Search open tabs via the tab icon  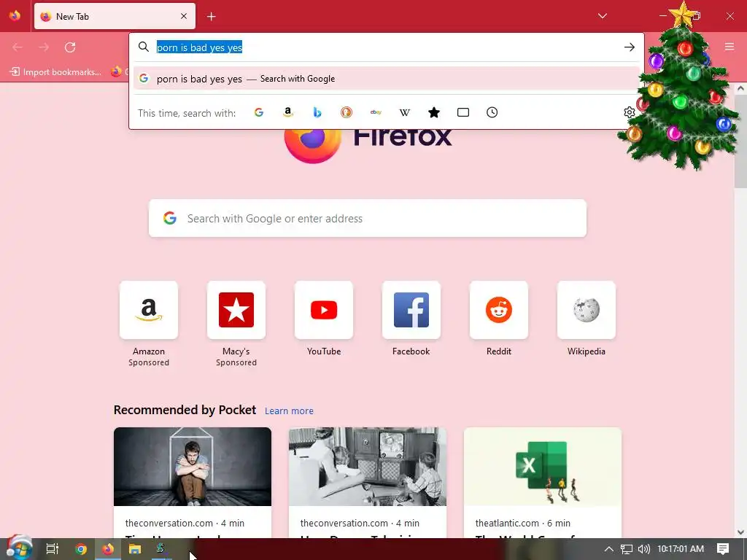pos(463,112)
